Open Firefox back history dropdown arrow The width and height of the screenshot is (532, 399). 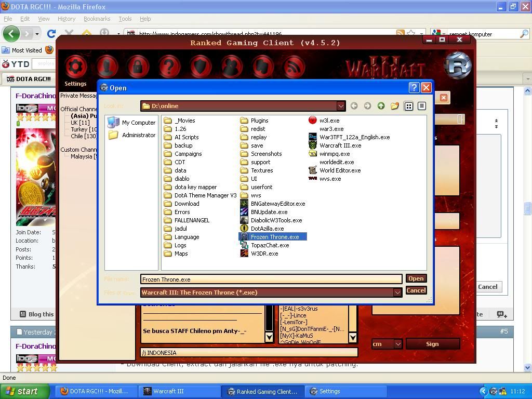[x=37, y=34]
